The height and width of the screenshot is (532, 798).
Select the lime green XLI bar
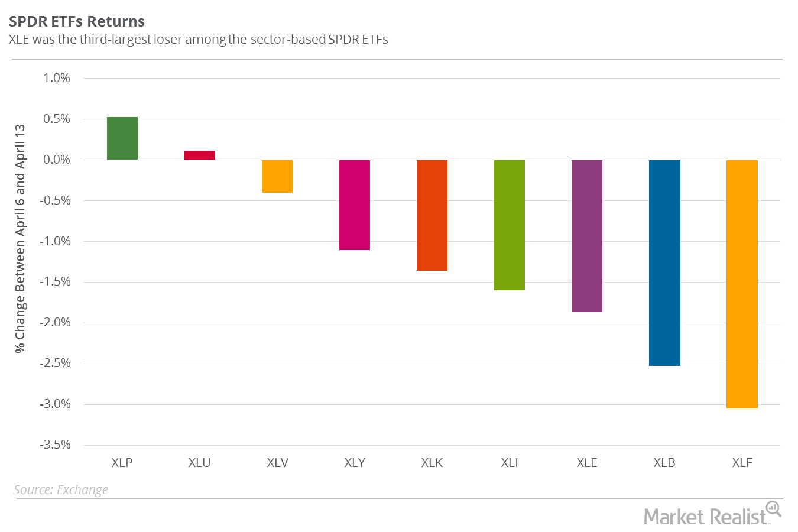point(510,225)
